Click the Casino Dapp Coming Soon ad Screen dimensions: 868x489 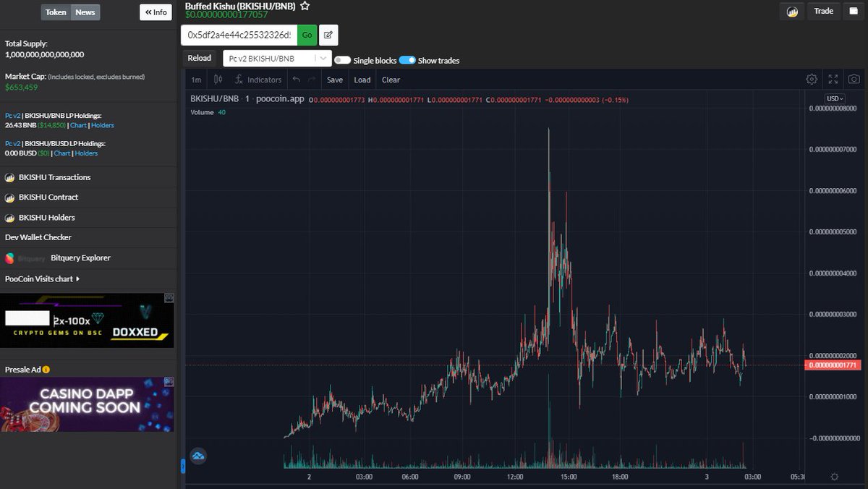87,404
